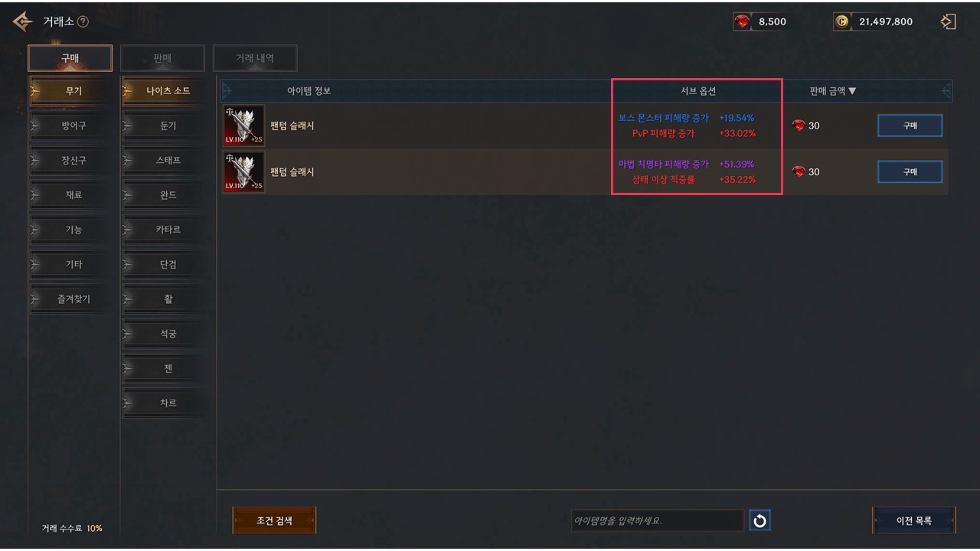Click the refresh icon next to search field
This screenshot has height=551, width=980.
pos(759,521)
